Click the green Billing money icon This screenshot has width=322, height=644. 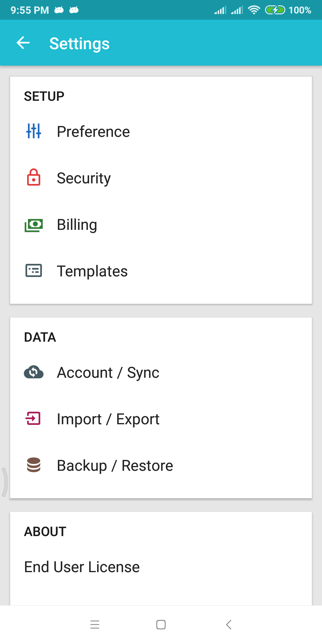pos(34,225)
